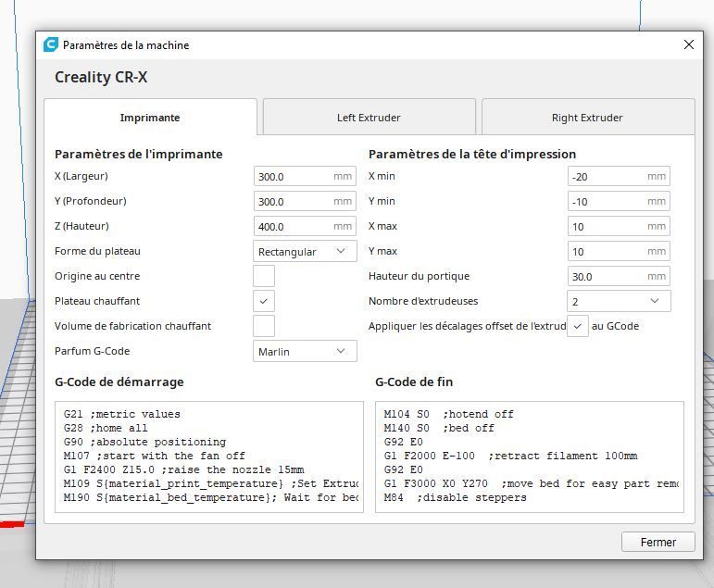The image size is (714, 588).
Task: Click the 'G21 ;metric values' line
Action: pos(122,414)
